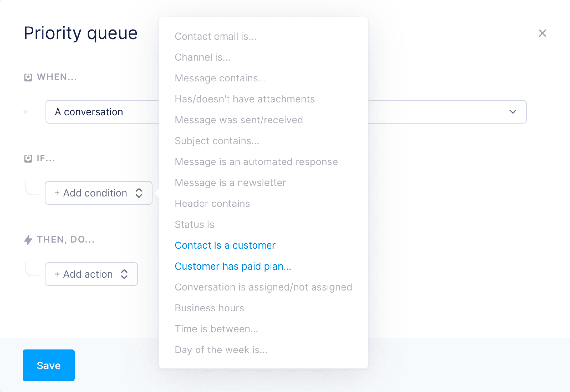Choose Subject contains condition
Image resolution: width=570 pixels, height=392 pixels.
coord(217,141)
